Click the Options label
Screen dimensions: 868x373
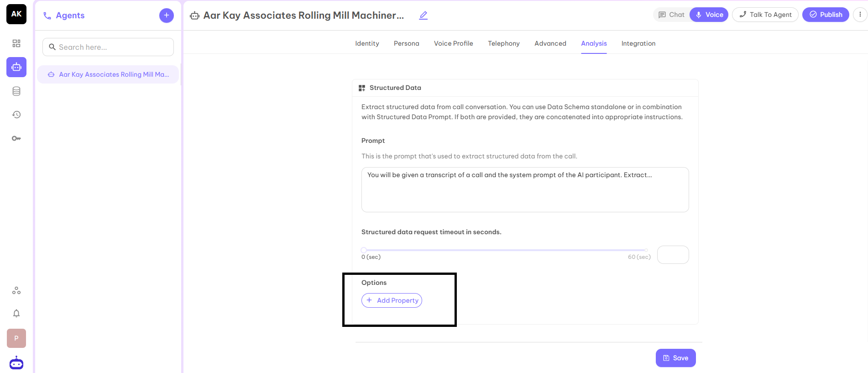click(x=374, y=283)
